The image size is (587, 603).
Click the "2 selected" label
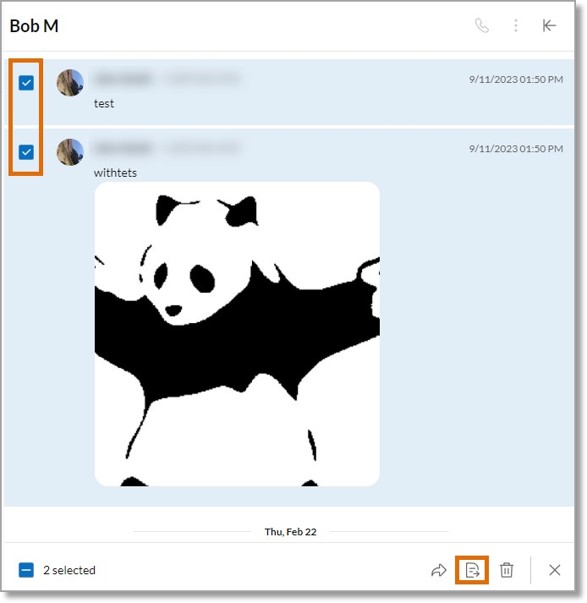[x=69, y=570]
